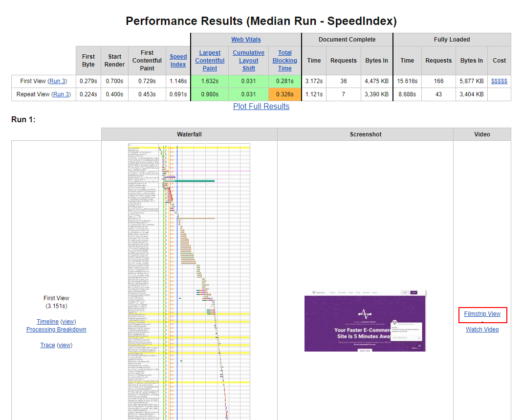The height and width of the screenshot is (420, 522).
Task: Select the First View LCP value 1.632s
Action: 210,81
